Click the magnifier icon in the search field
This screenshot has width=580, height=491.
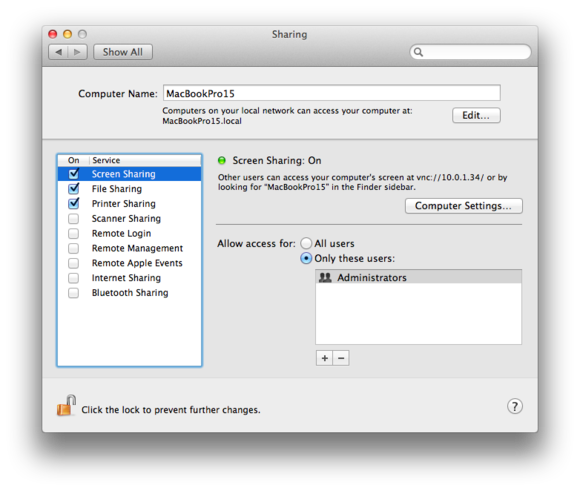click(x=418, y=52)
